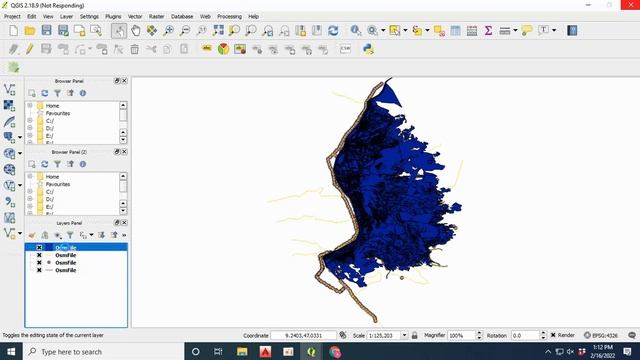The width and height of the screenshot is (640, 360).
Task: Open the attribute table icon
Action: tap(456, 31)
